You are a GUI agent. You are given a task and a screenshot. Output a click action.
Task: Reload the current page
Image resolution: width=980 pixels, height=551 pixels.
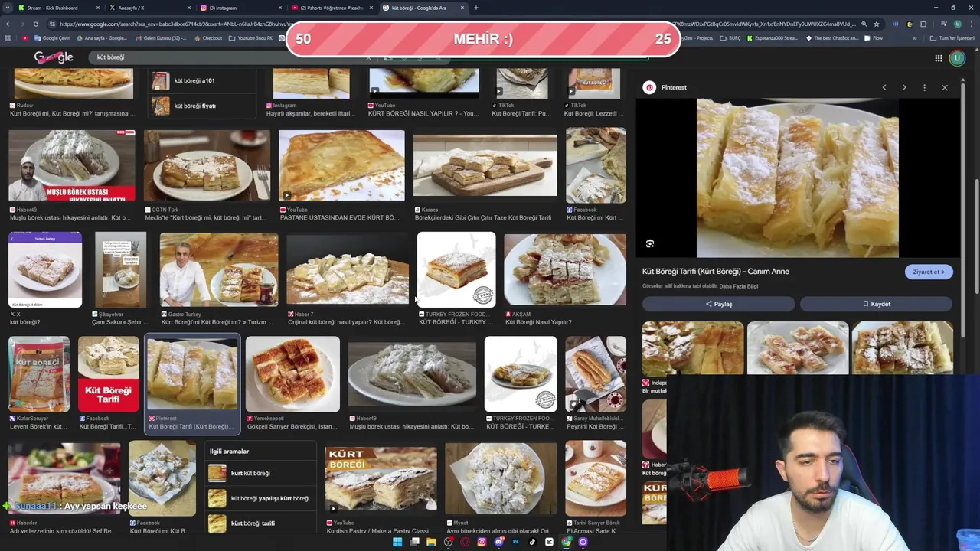(35, 24)
